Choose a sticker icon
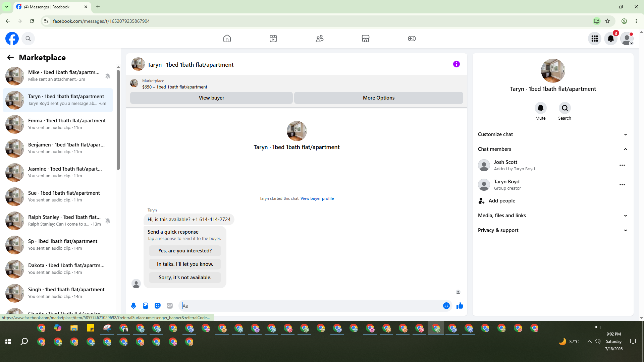Screen dimensions: 644x362 (158, 306)
